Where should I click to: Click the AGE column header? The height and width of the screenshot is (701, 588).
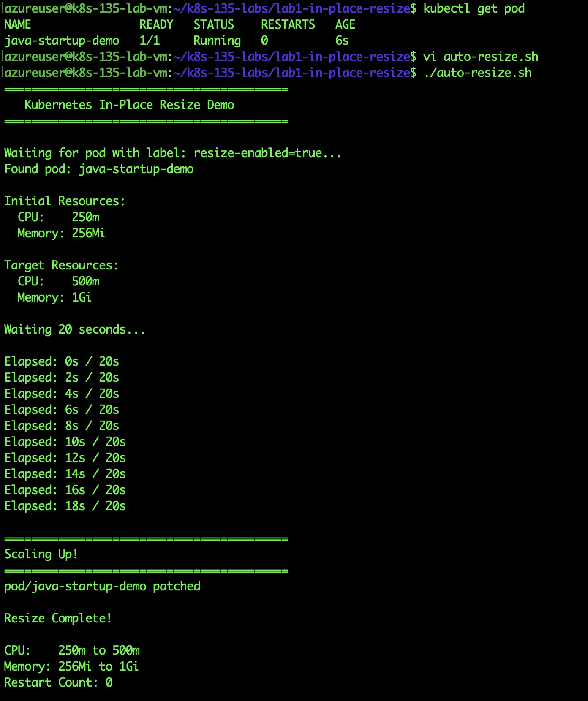tap(345, 24)
